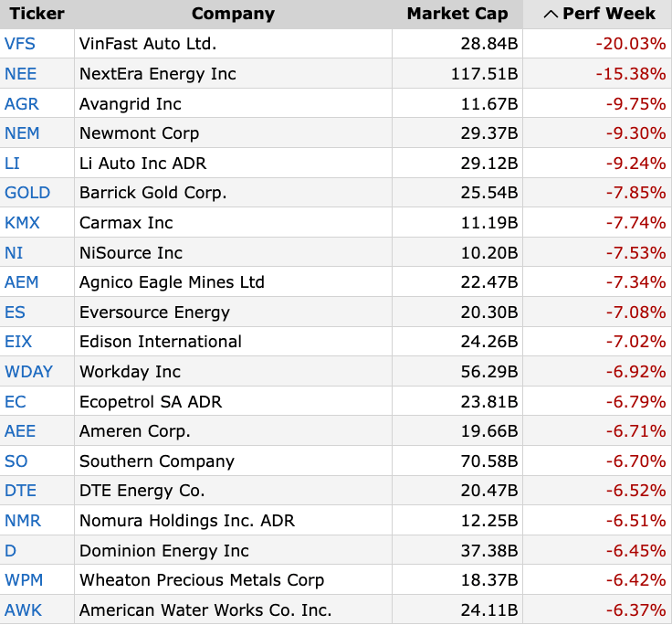Open the LI ticker link

[12, 164]
